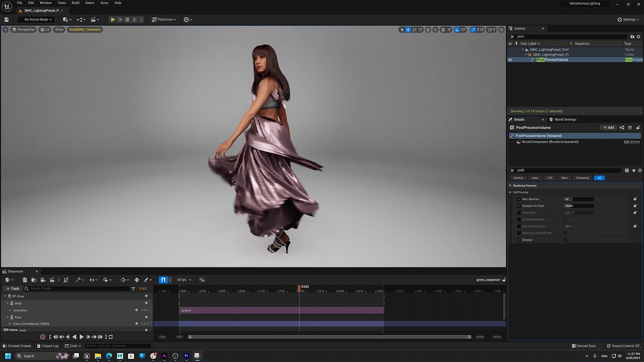
Task: Open the Cinematics clapperboard dropdown
Action: click(x=94, y=20)
